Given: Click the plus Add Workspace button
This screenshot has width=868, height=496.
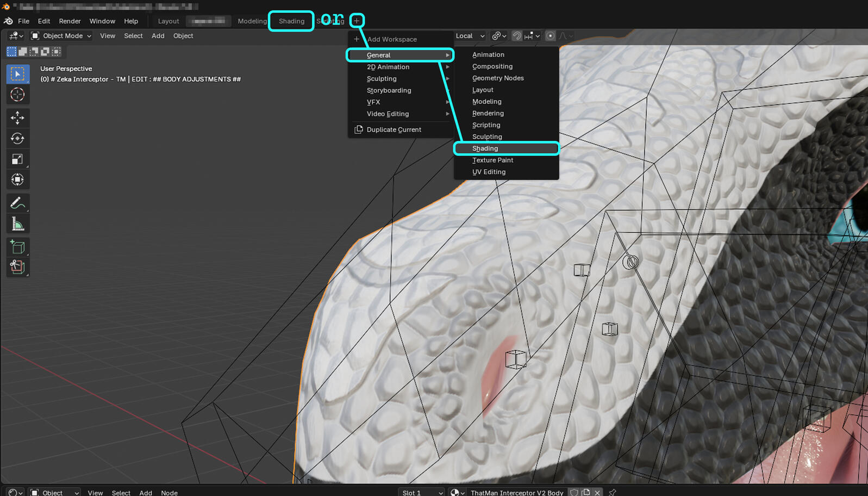Looking at the screenshot, I should click(357, 21).
